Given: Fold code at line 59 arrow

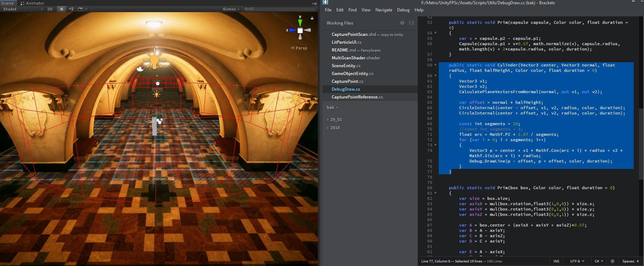Looking at the screenshot, I should pos(435,65).
